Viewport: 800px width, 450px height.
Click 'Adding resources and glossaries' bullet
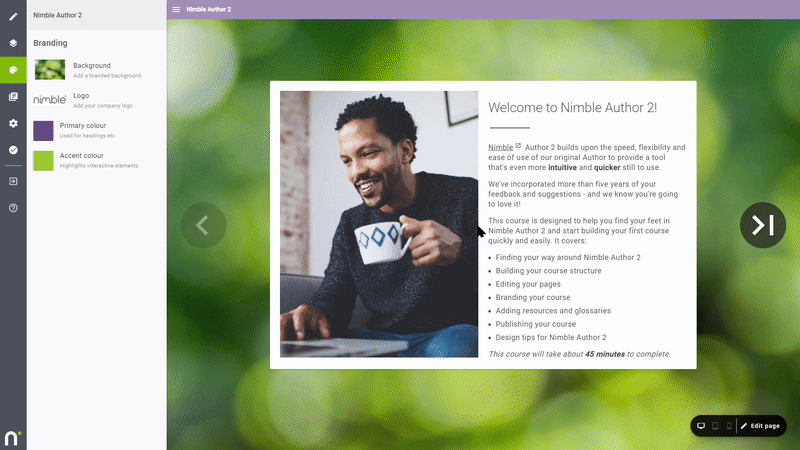pos(553,310)
